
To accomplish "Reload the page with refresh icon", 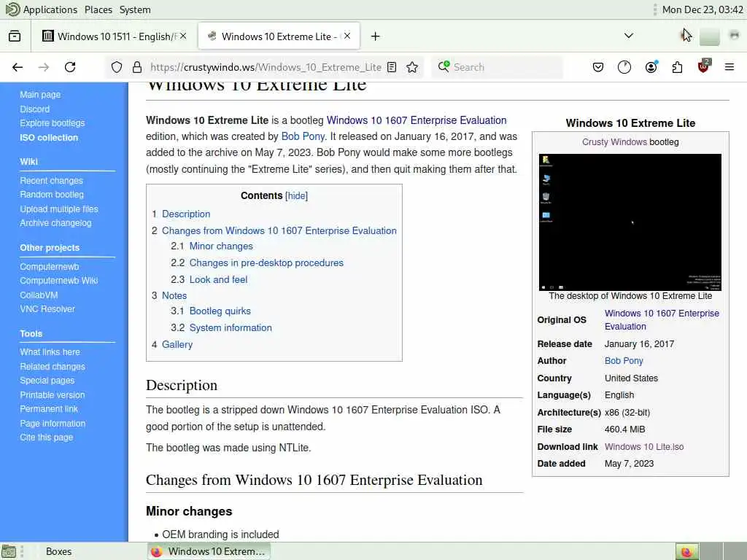I will coord(70,67).
